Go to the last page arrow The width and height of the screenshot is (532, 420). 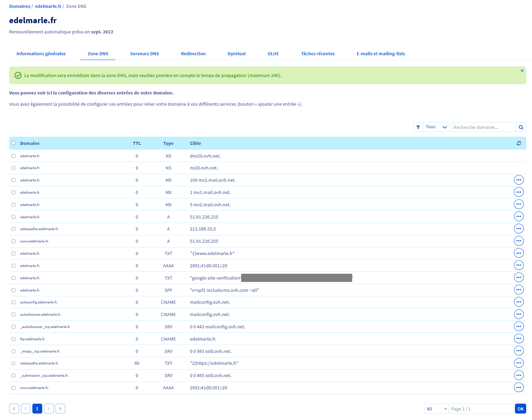60,408
